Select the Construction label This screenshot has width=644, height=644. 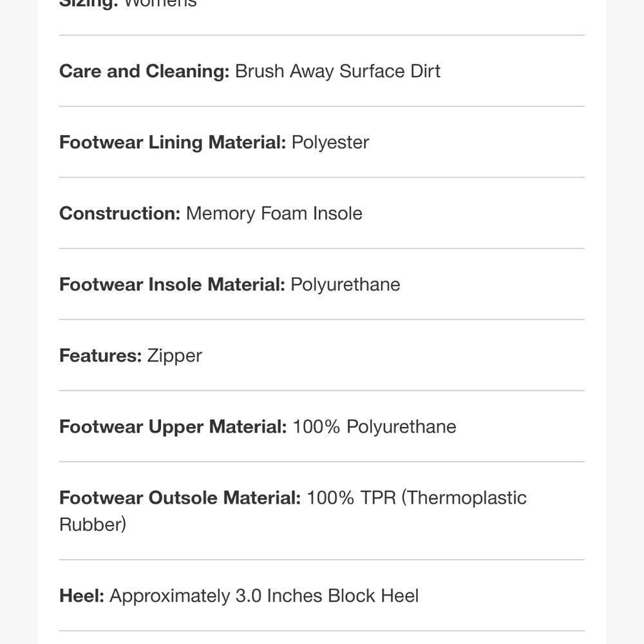(x=120, y=214)
